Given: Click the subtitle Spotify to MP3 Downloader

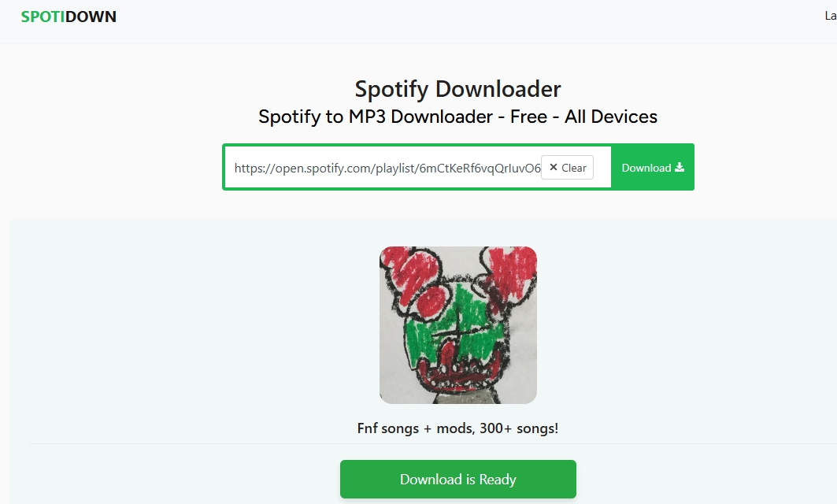Looking at the screenshot, I should point(457,117).
